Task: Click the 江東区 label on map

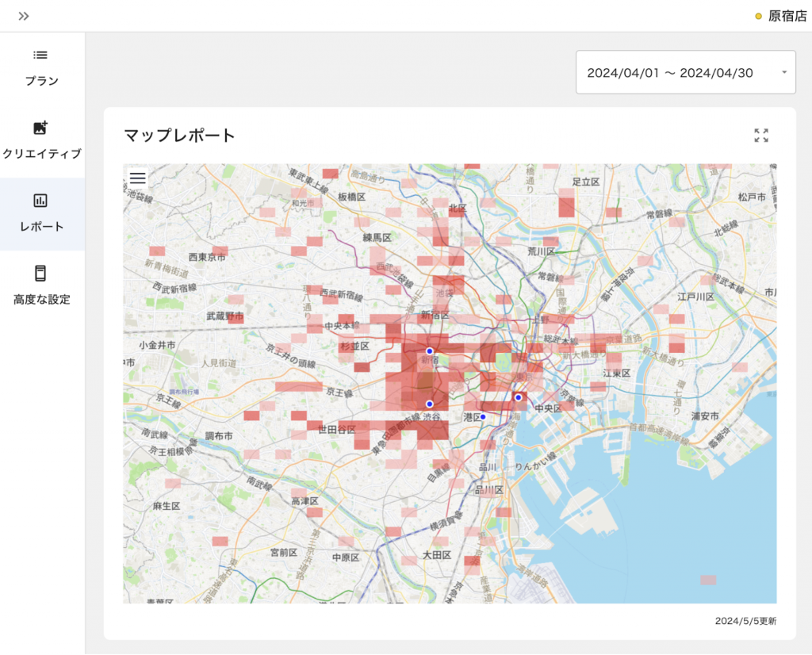Action: [x=616, y=373]
